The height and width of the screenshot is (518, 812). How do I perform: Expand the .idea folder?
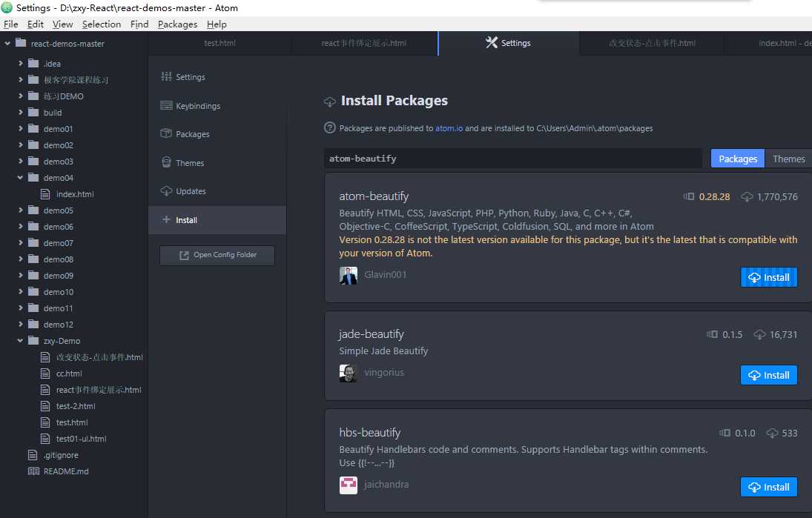(20, 63)
